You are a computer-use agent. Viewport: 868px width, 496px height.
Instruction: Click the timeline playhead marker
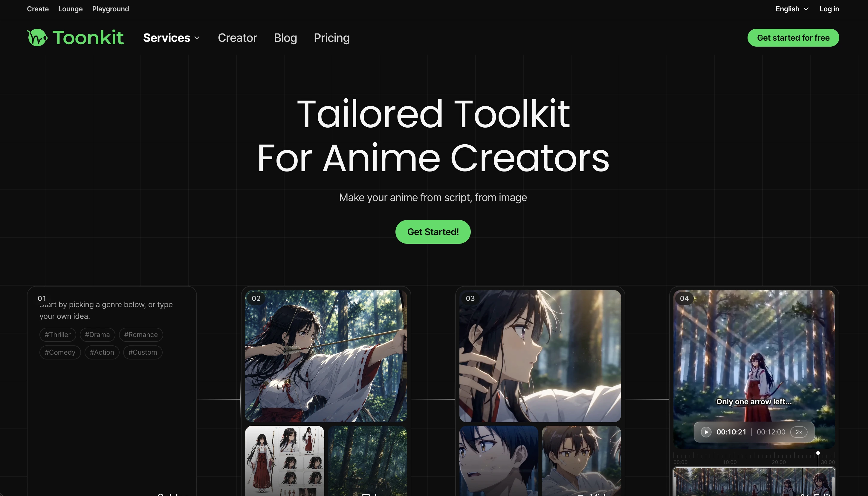pyautogui.click(x=817, y=453)
